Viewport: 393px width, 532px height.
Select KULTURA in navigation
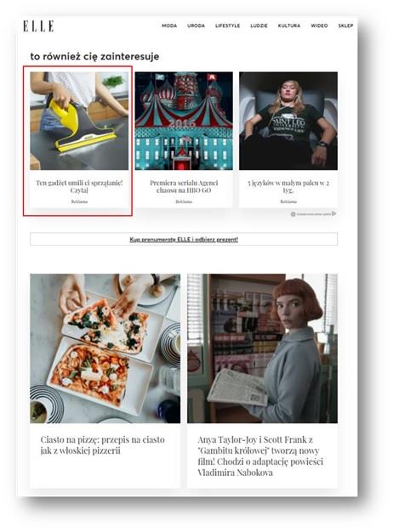(x=289, y=25)
